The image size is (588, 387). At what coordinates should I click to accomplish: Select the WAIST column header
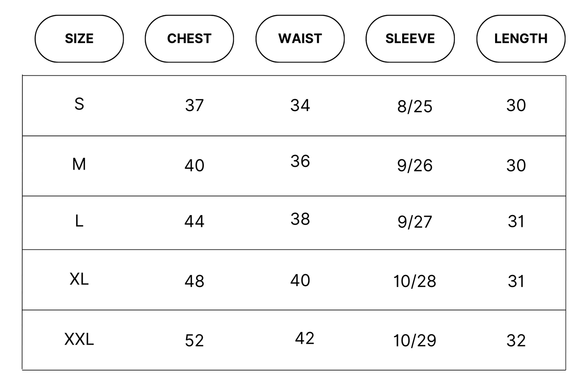tap(300, 38)
